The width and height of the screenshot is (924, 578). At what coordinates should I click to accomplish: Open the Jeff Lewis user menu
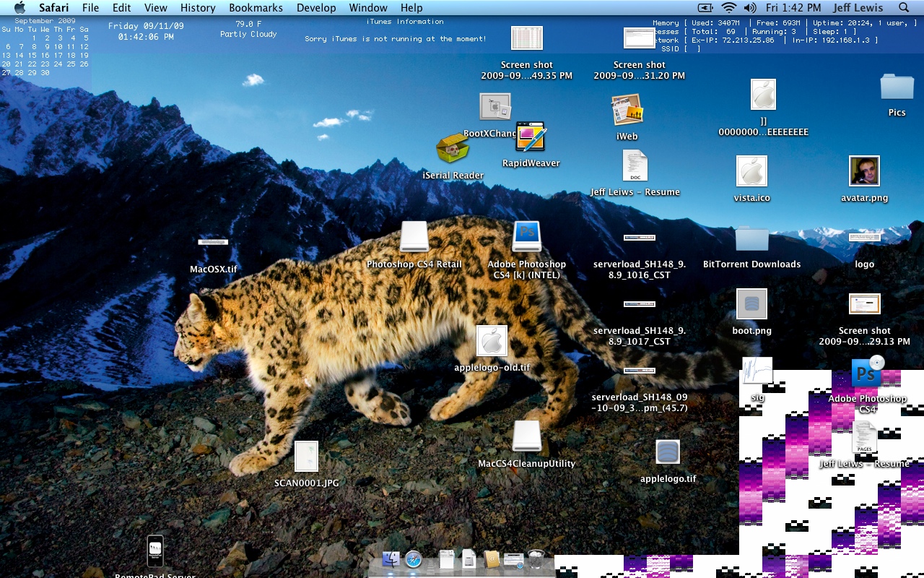tap(858, 8)
